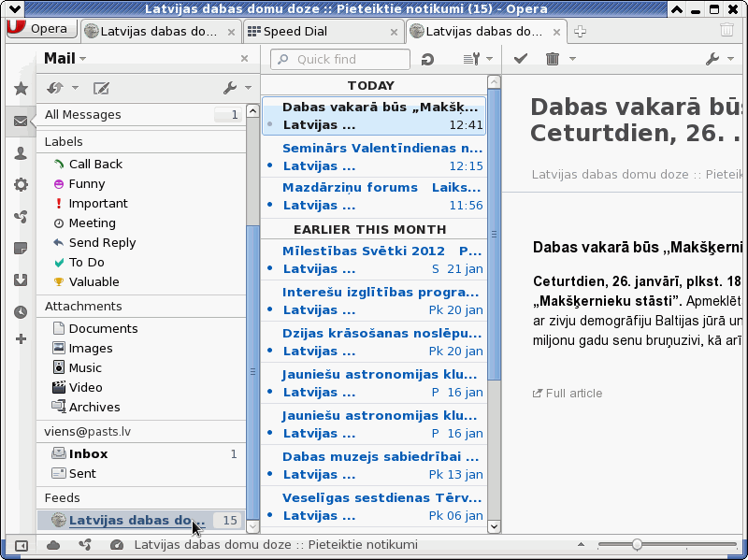Screen dimensions: 748x560
Task: Open the Notes panel icon
Action: click(21, 248)
